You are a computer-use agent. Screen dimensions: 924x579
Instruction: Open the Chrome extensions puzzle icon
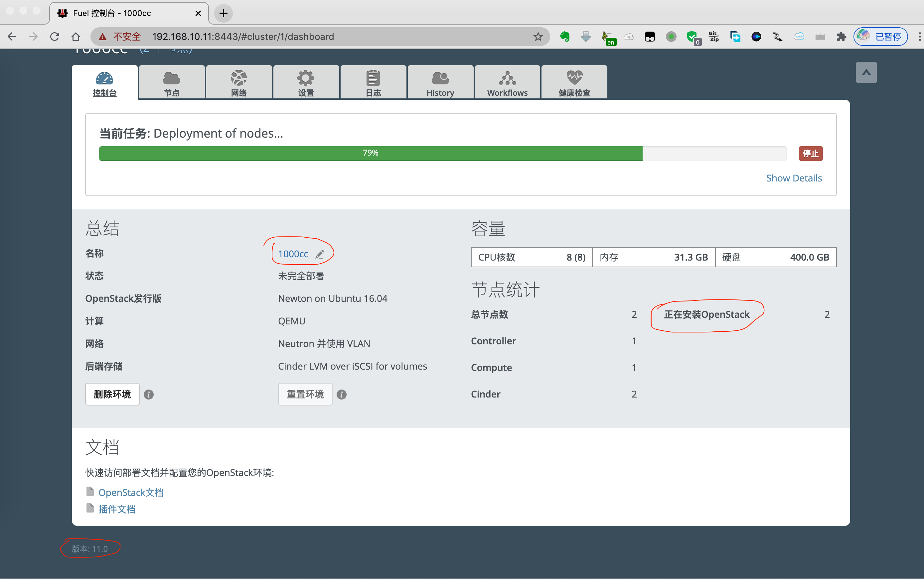pos(841,37)
